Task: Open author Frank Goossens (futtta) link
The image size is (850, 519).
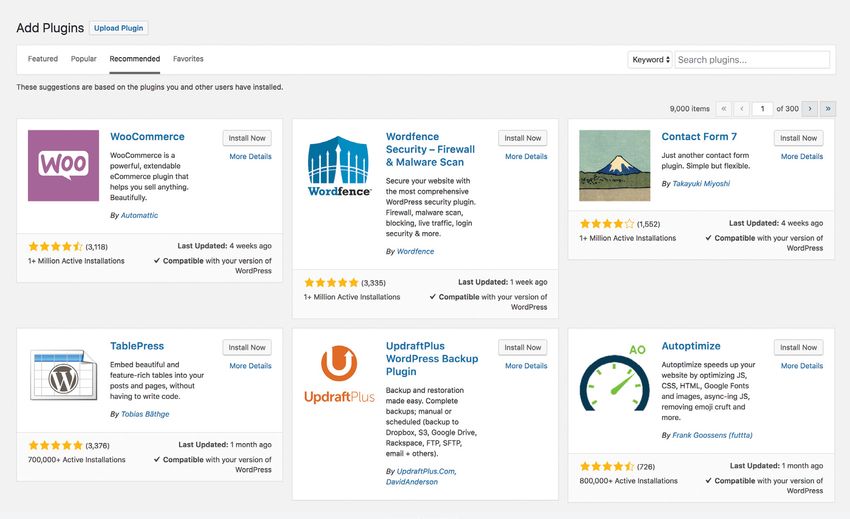Action: (712, 435)
